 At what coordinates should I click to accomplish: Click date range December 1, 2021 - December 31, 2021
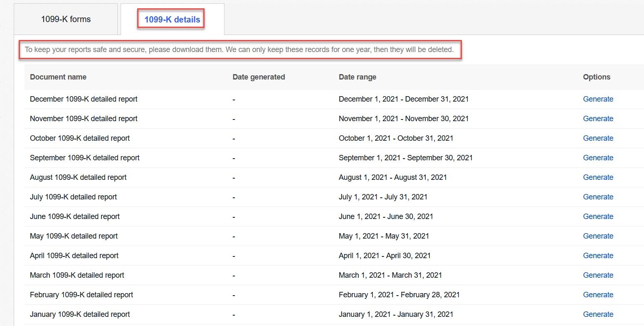pos(404,99)
